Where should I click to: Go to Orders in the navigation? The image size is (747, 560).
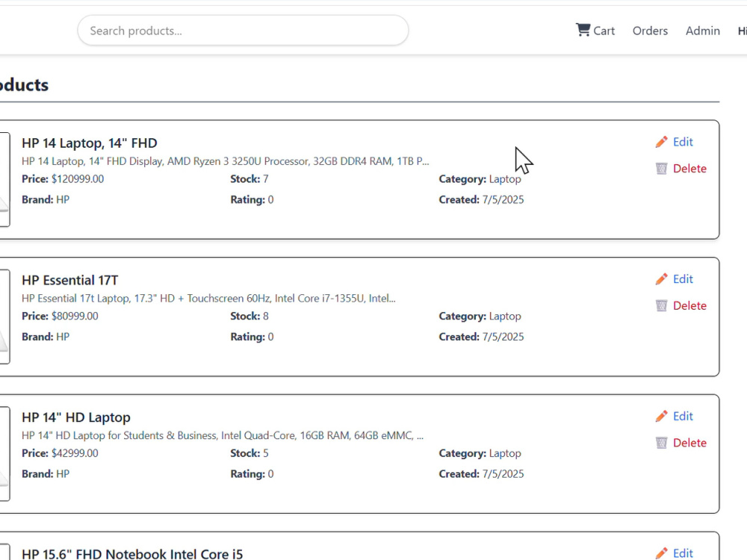pos(650,31)
